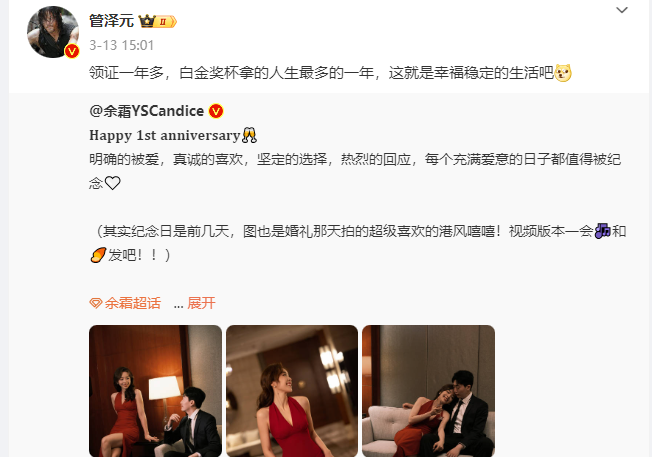
Task: Click the orange Xigua video icon
Action: click(98, 255)
